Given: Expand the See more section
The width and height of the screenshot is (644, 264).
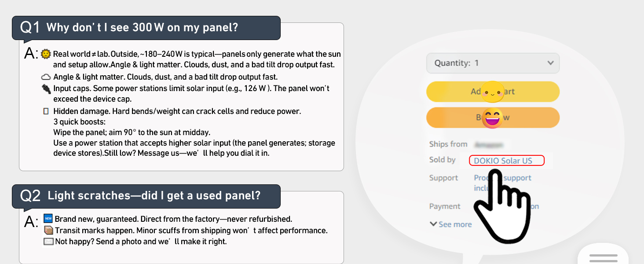Looking at the screenshot, I should tap(451, 224).
